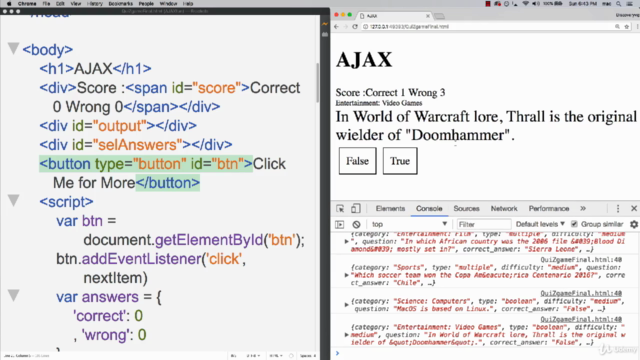Screen dimensions: 640x360
Task: Click the menu bar date and time
Action: 582,4
